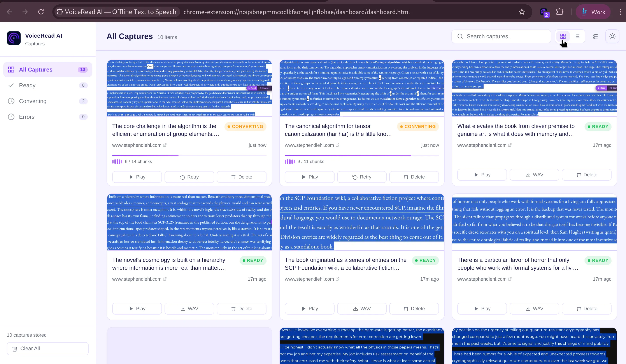Open the Chrome three-dot menu
The image size is (626, 364).
[x=620, y=12]
